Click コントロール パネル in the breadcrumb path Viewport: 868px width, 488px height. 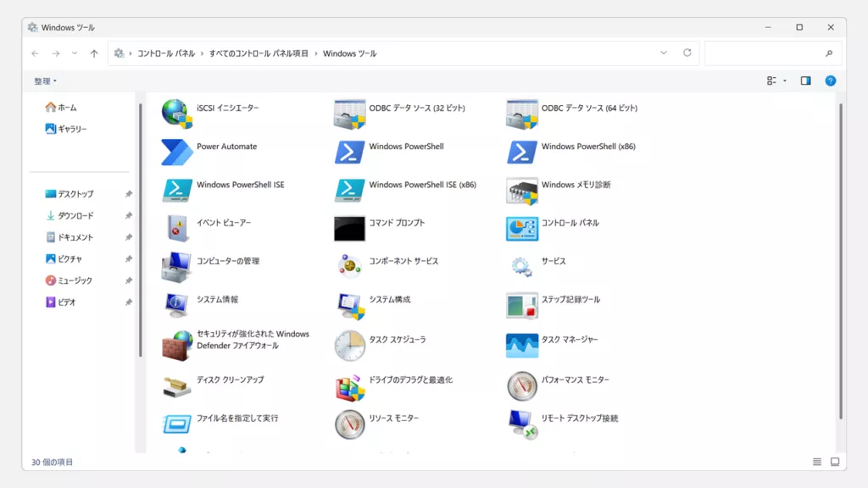166,53
